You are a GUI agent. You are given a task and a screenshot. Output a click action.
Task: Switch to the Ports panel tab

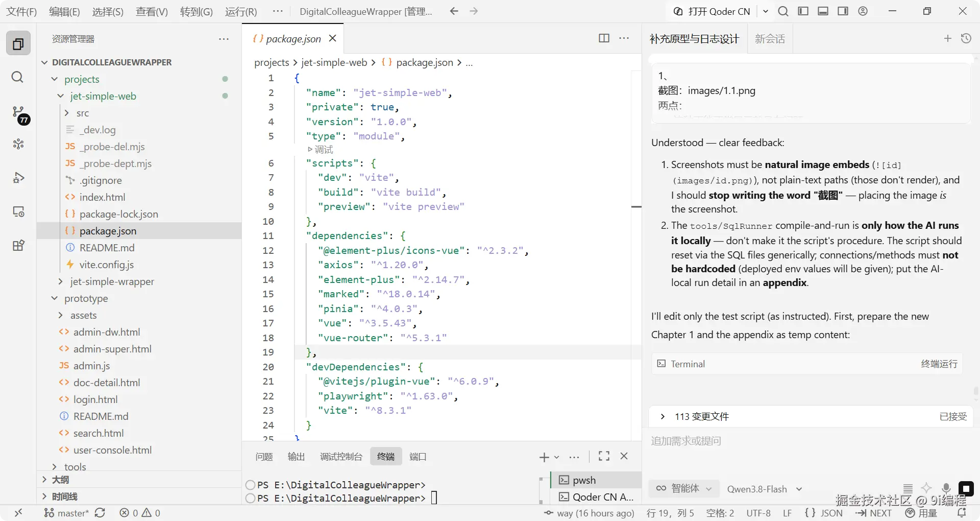418,457
